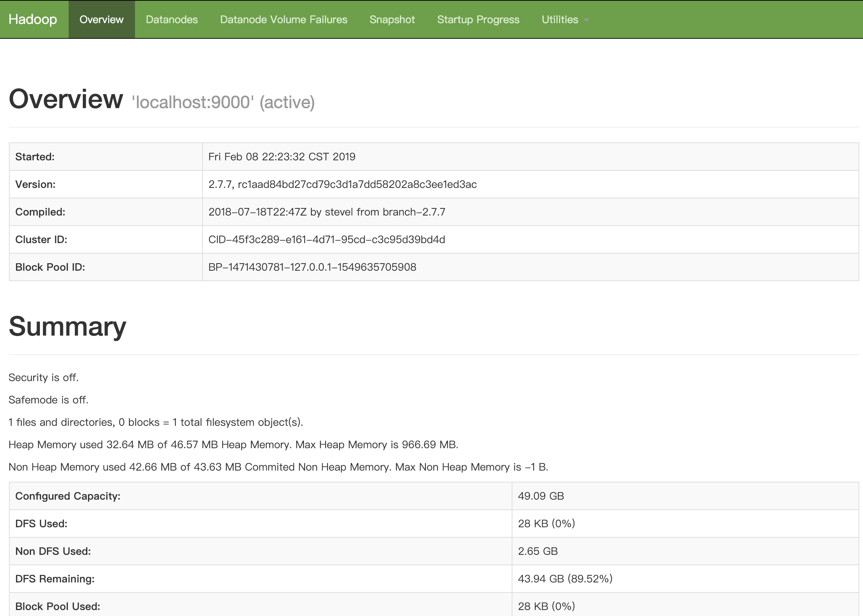Select version hash '2.7.7, rc1aad84bd27cd...'

click(342, 184)
